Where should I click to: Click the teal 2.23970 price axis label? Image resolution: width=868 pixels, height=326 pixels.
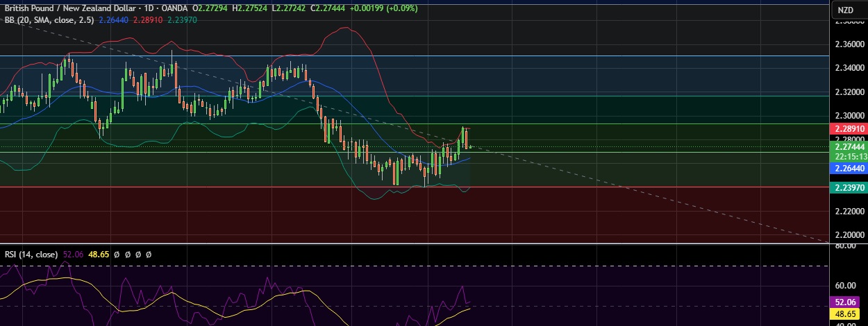click(849, 187)
